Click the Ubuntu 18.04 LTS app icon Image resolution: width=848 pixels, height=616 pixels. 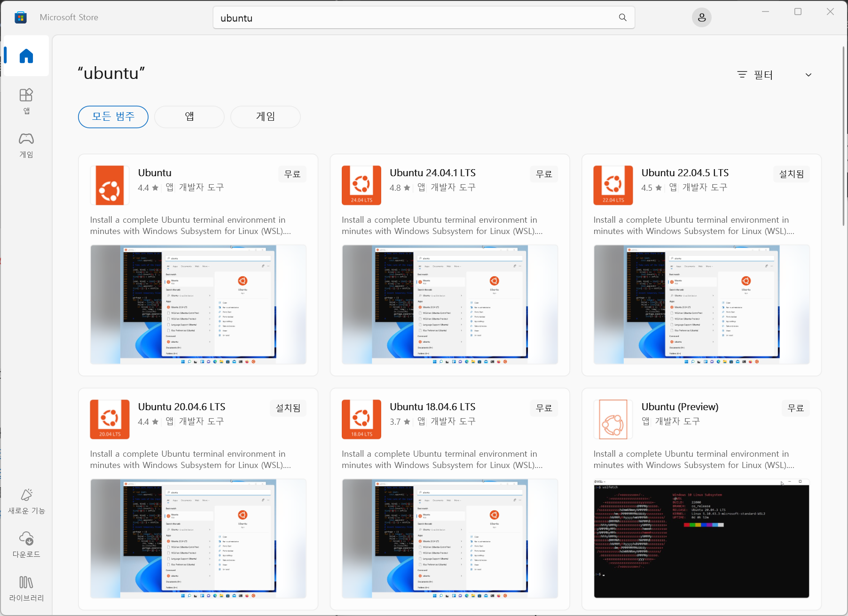tap(361, 419)
